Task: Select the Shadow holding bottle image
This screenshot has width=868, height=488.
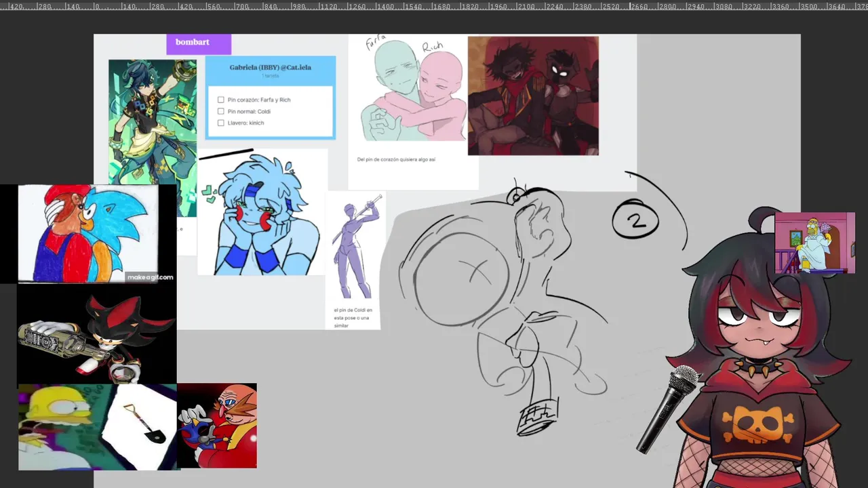Action: [x=97, y=333]
